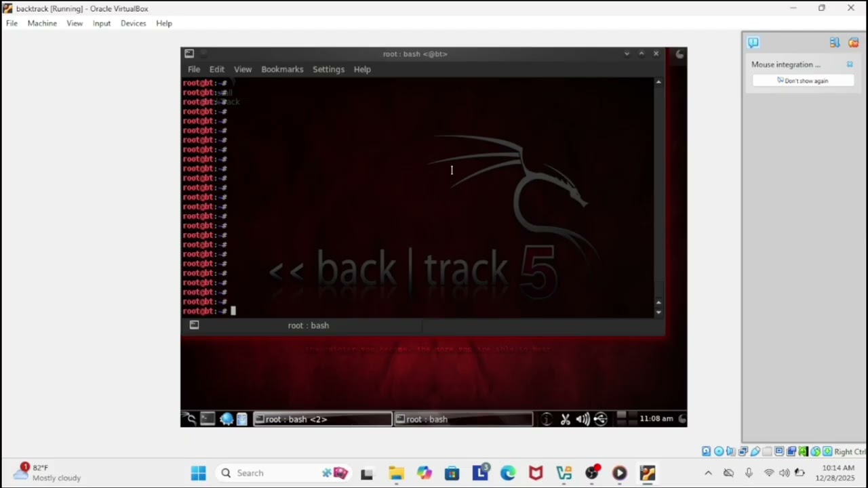Open Microsoft Store from Windows taskbar
Screen dimensions: 868x488
(452, 473)
